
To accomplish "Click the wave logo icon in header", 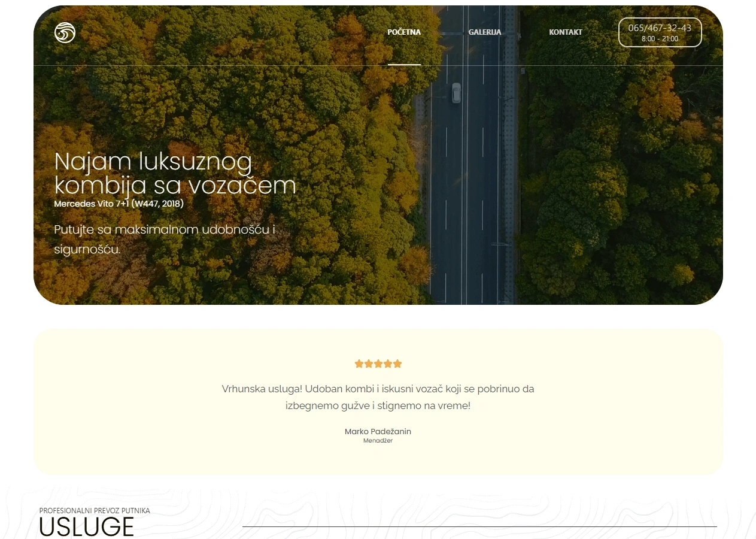I will click(x=65, y=32).
